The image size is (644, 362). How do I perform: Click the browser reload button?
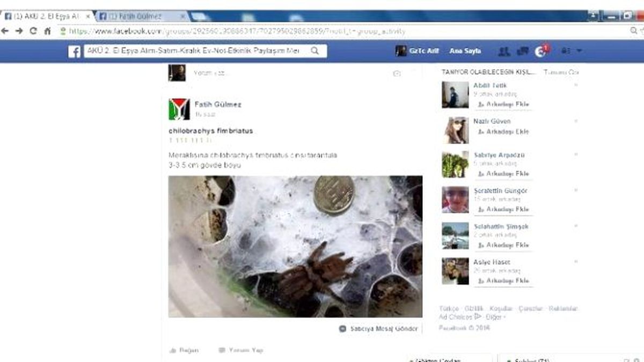[33, 31]
